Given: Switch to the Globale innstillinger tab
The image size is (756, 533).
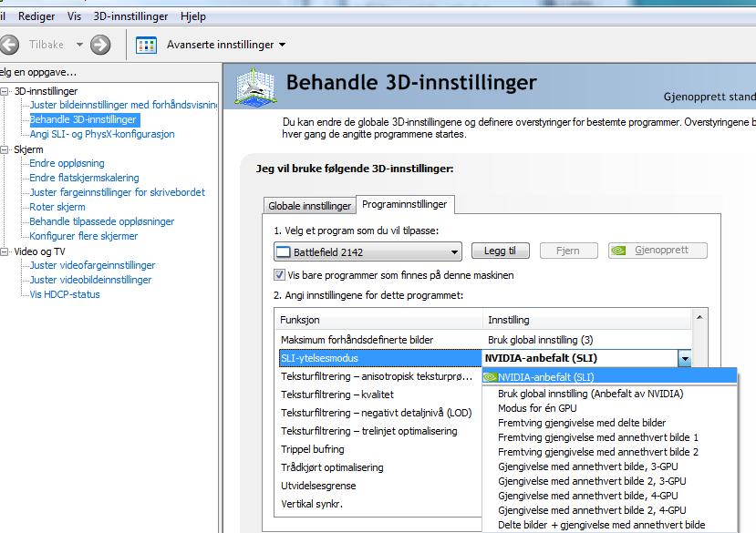Looking at the screenshot, I should [x=309, y=206].
